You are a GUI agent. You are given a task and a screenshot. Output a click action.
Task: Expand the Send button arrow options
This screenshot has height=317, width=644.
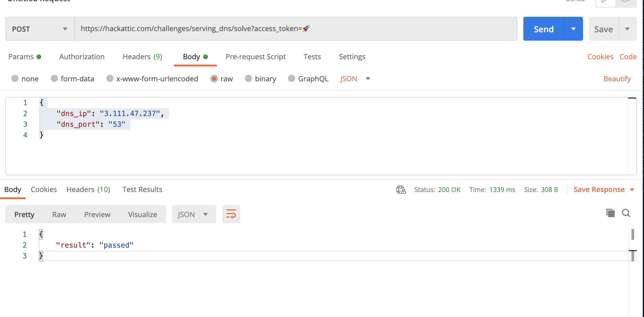pos(574,29)
